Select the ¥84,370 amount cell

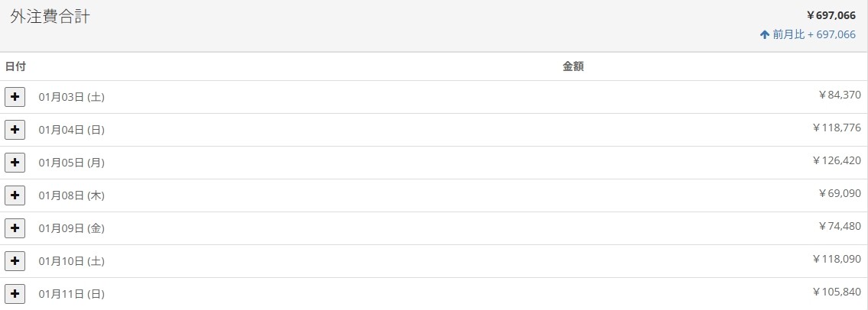coord(839,95)
